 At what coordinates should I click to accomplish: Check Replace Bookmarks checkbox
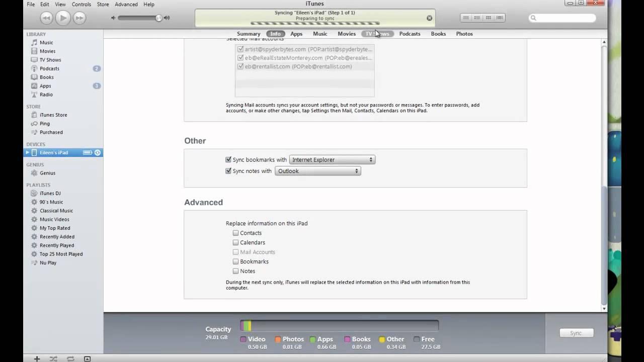tap(235, 261)
